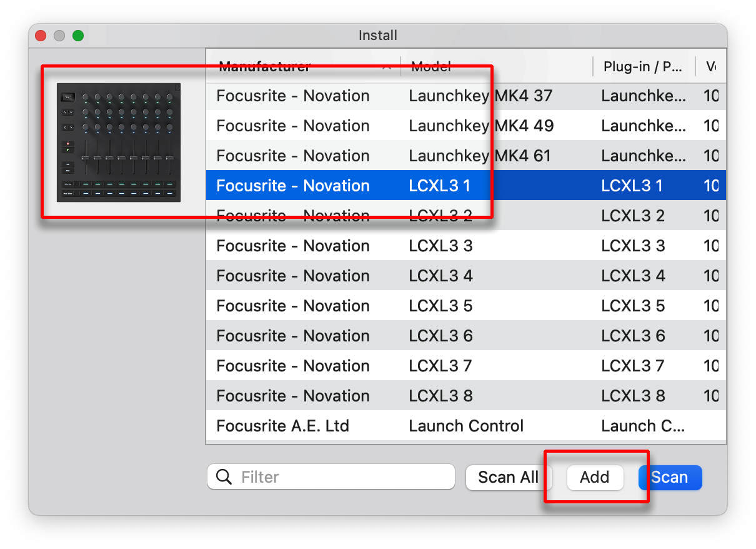Click LCXL3 2 in the Model column
This screenshot has height=549, width=756.
pyautogui.click(x=440, y=216)
